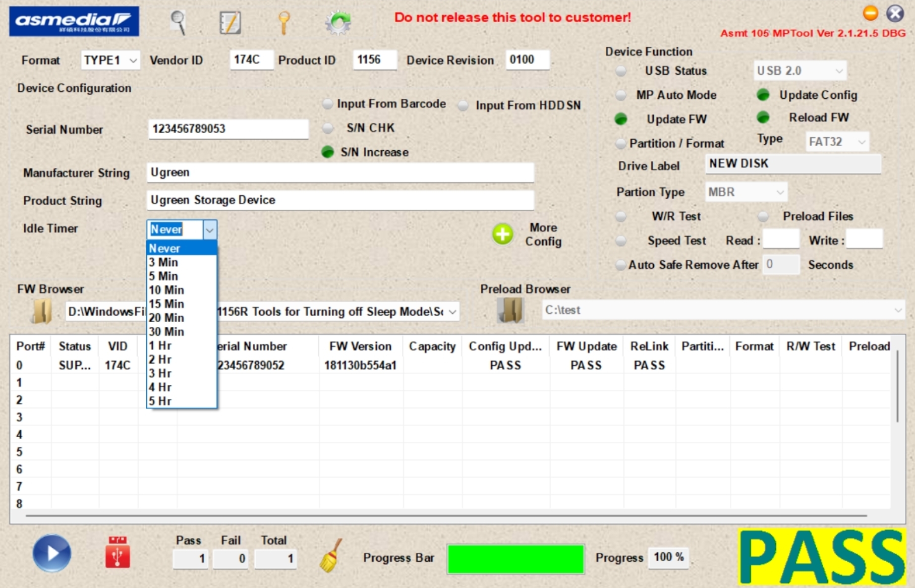
Task: Open FW Browser folder icon
Action: (x=42, y=311)
